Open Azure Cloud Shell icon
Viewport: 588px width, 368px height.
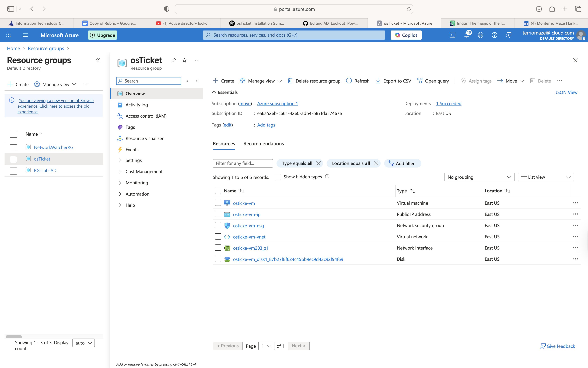click(x=452, y=35)
